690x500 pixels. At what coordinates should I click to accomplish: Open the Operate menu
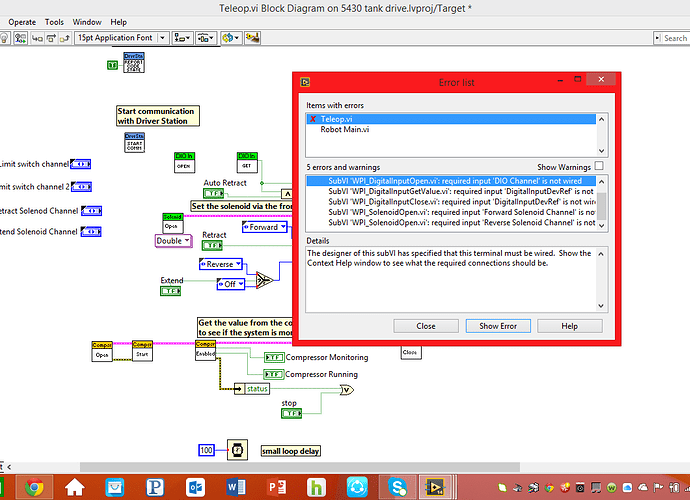pyautogui.click(x=22, y=22)
